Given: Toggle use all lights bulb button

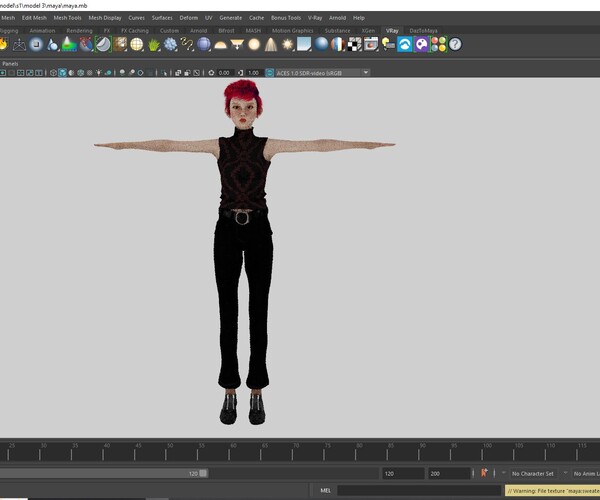Looking at the screenshot, I should (99, 73).
